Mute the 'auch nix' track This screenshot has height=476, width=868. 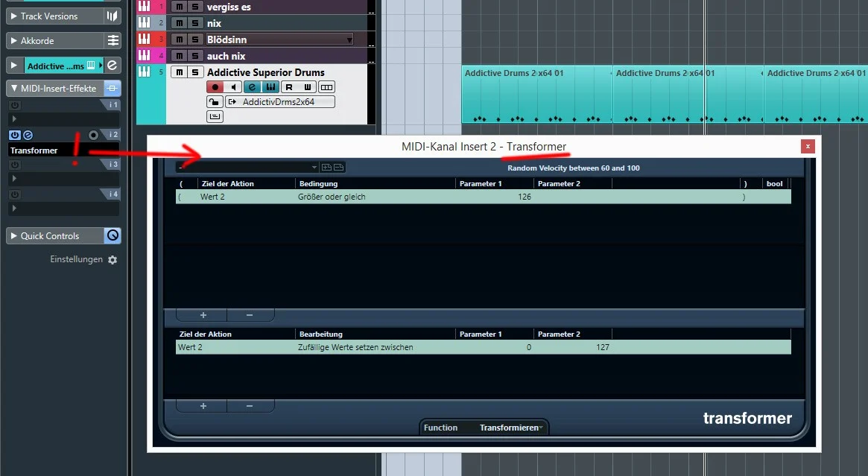tap(179, 55)
